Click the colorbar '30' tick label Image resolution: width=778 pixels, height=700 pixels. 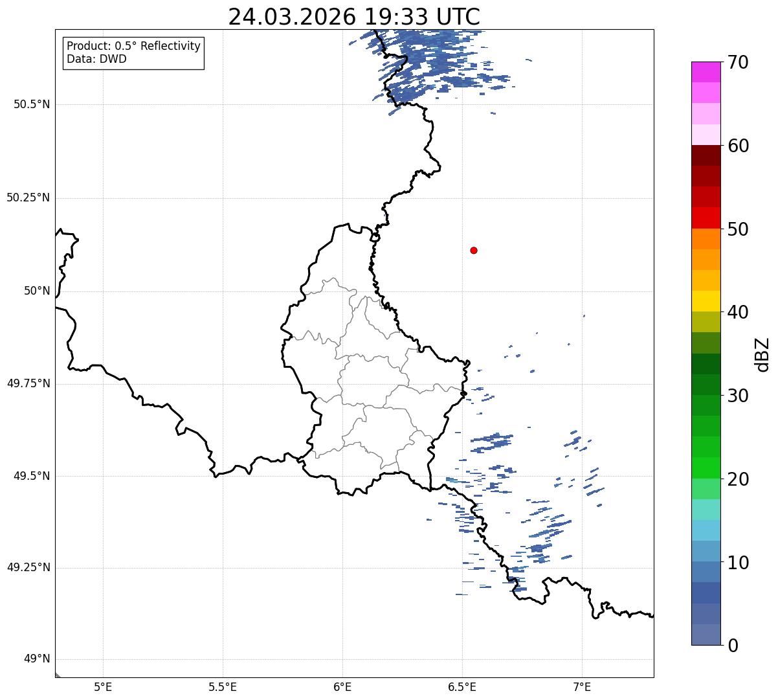738,396
